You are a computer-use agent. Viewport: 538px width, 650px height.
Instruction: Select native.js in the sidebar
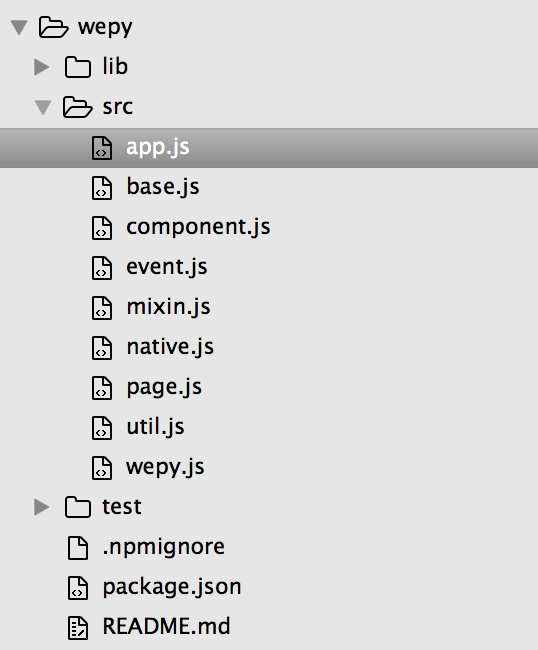[170, 347]
